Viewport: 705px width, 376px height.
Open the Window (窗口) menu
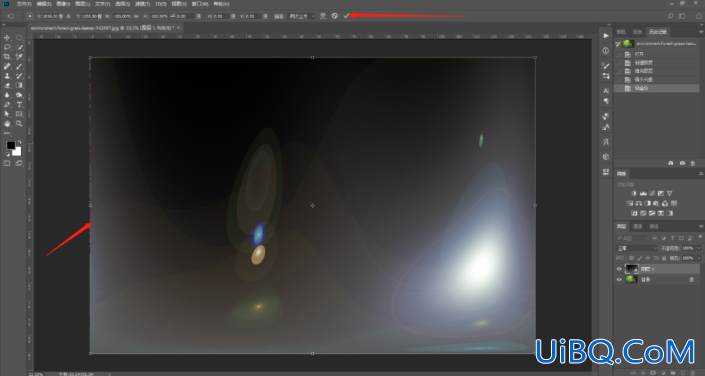tap(200, 4)
